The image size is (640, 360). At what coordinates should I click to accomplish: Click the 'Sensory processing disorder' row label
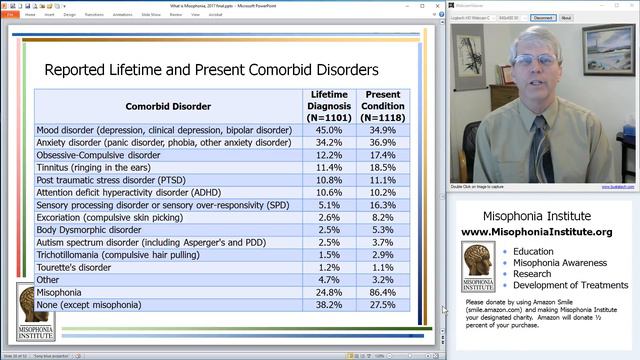[x=163, y=205]
